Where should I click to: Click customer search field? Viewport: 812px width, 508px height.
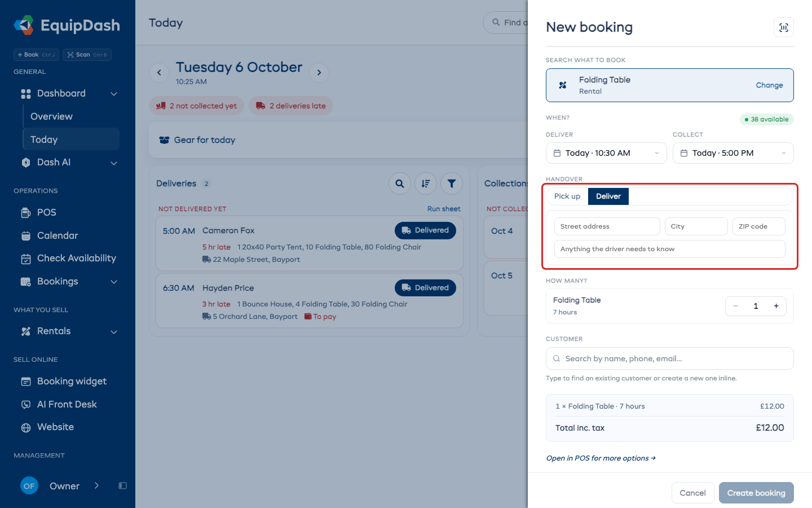(670, 358)
